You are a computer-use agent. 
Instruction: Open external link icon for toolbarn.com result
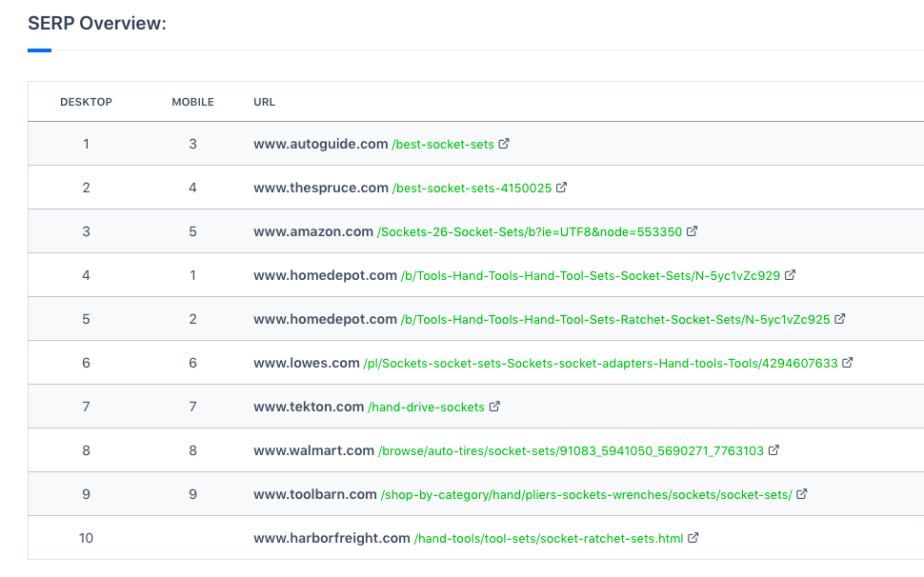tap(801, 494)
